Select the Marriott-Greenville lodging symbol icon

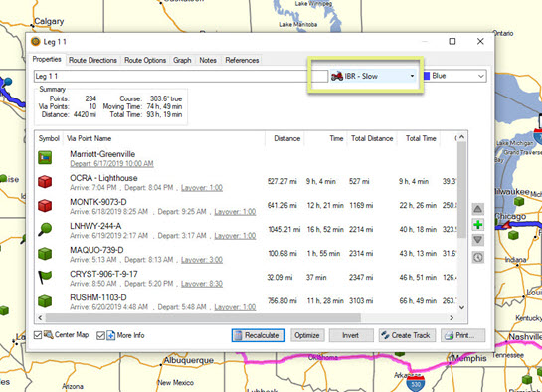tap(45, 157)
